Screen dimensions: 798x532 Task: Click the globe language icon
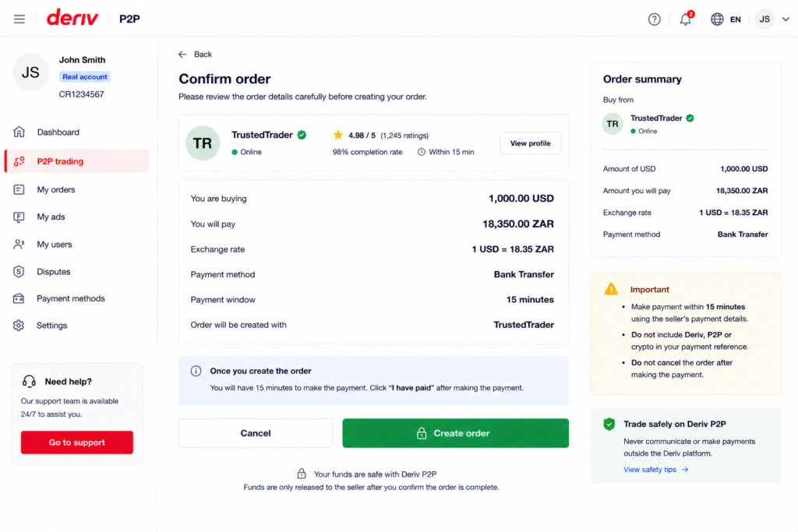pos(717,19)
